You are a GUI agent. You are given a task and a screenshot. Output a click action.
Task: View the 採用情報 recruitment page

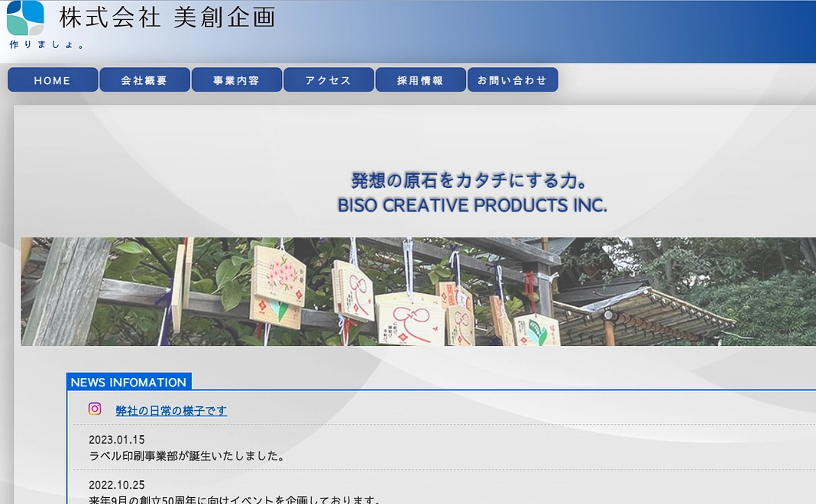[420, 79]
